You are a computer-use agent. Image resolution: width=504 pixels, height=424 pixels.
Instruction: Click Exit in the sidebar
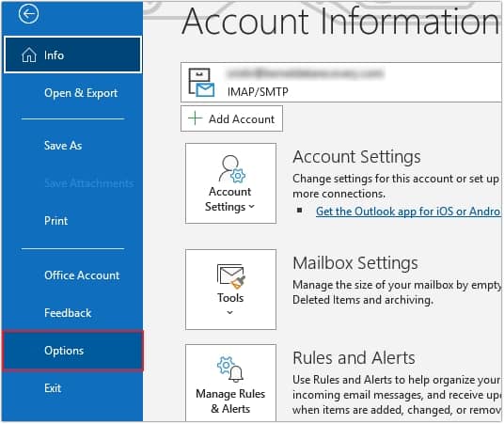(x=53, y=388)
